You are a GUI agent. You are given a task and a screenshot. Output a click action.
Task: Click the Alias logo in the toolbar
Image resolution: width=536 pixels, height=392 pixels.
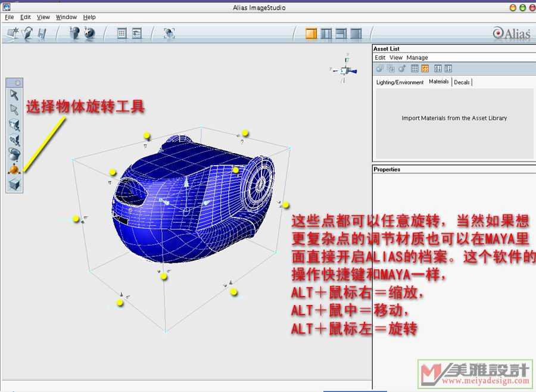coord(512,33)
